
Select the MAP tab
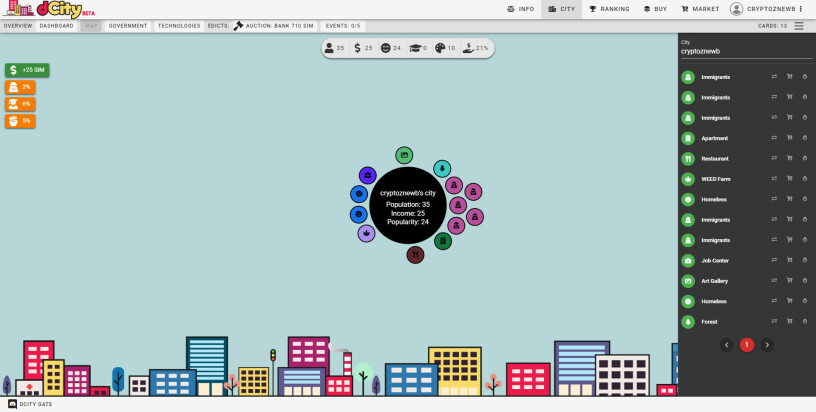[91, 26]
